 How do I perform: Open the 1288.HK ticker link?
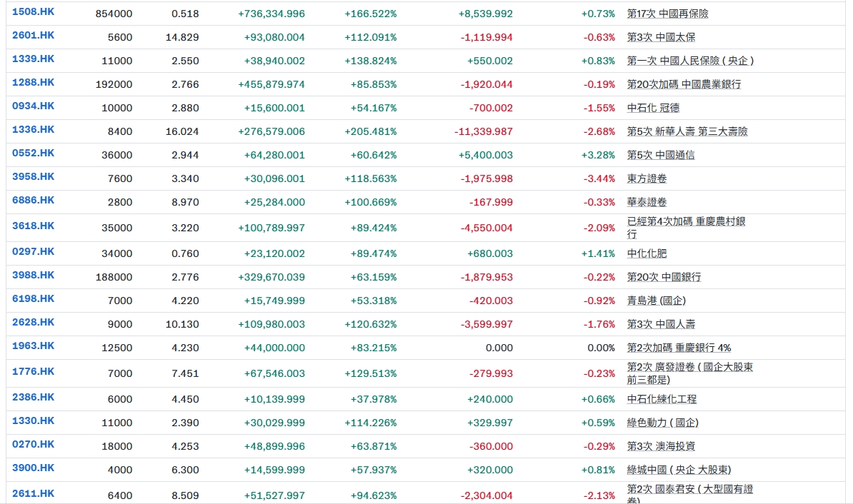(33, 83)
